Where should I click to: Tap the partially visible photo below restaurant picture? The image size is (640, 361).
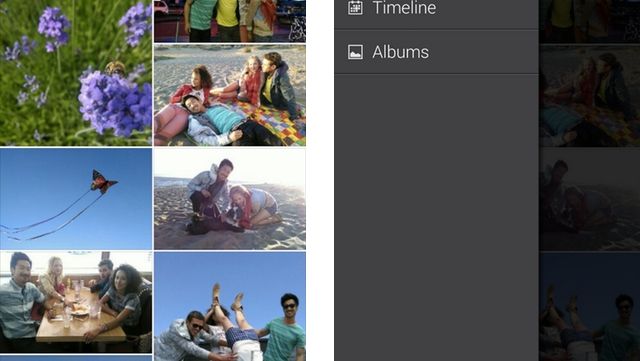(x=76, y=359)
